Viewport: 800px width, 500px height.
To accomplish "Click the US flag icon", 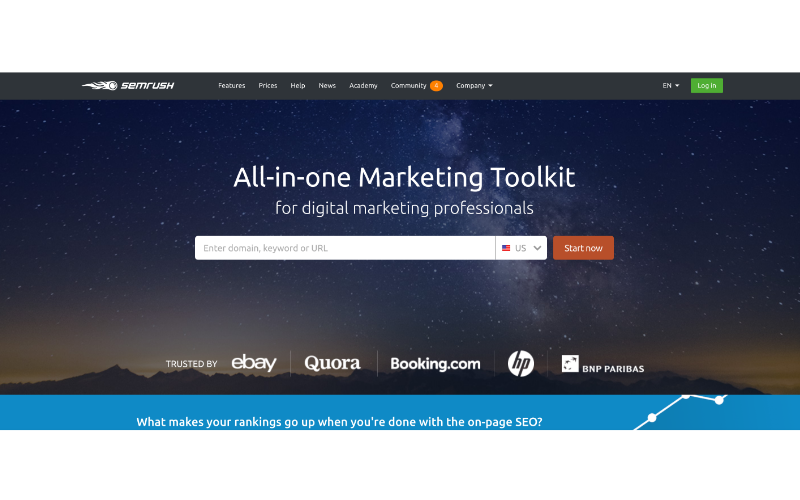I will coord(506,248).
